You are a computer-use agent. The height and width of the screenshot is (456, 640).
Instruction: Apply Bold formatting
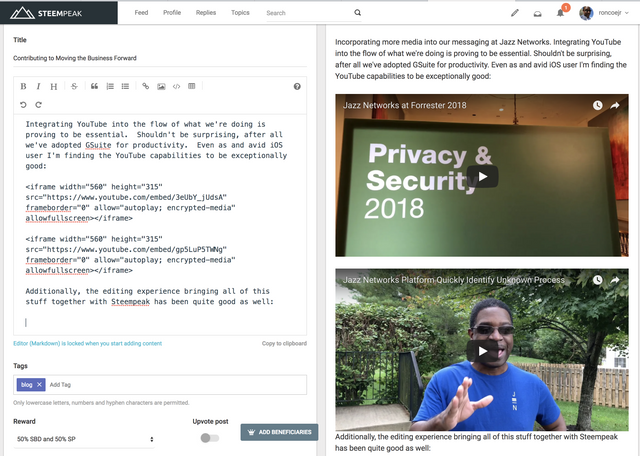(x=23, y=86)
